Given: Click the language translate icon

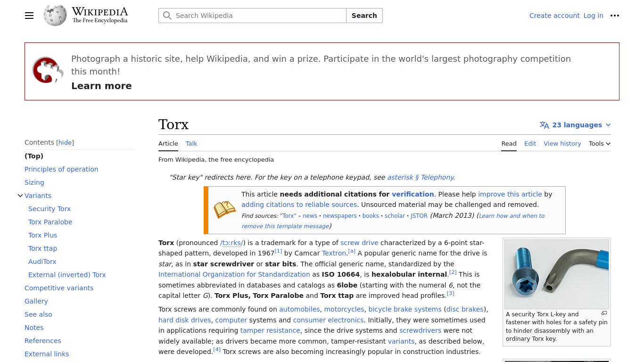Looking at the screenshot, I should (x=545, y=125).
